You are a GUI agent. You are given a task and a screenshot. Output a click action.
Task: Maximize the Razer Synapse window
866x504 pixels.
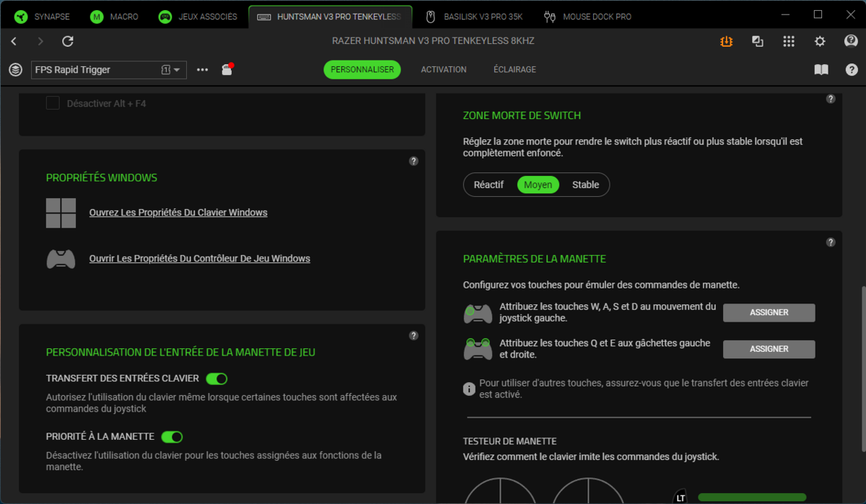pyautogui.click(x=818, y=14)
